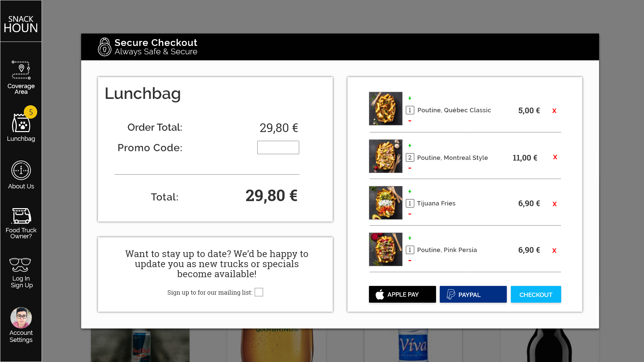Open the Food Truck Owner page

(21, 216)
